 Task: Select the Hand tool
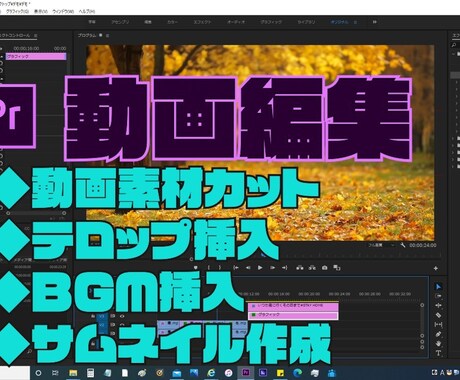(x=439, y=343)
